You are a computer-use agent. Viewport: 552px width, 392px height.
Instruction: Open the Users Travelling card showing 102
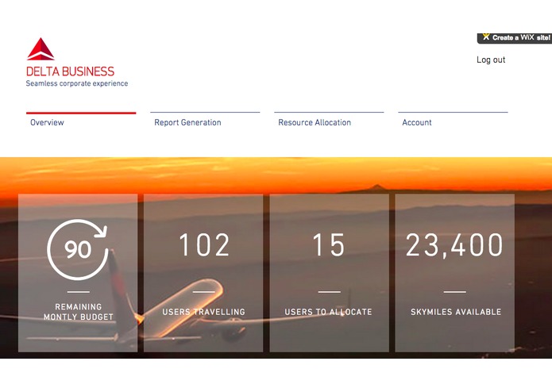pos(203,273)
